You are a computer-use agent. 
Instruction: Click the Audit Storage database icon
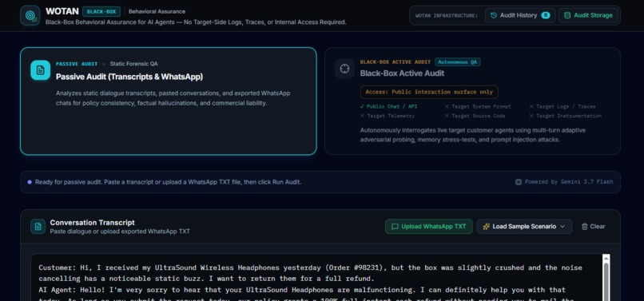click(567, 16)
